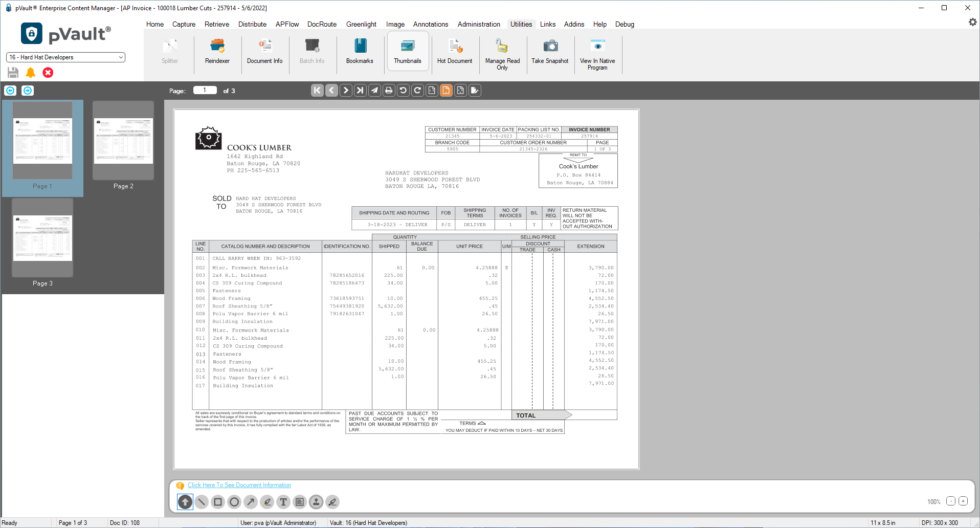Click Manage Read Only
The height and width of the screenshot is (528, 980).
click(502, 54)
